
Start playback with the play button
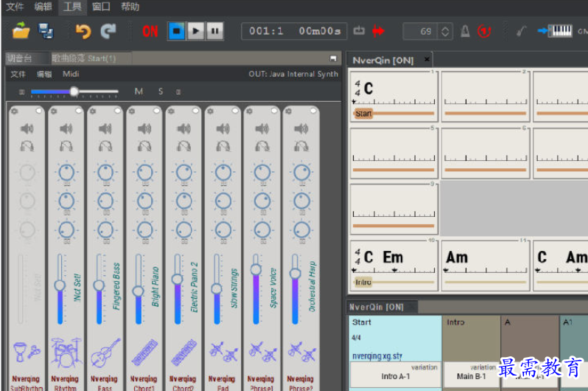click(x=196, y=31)
